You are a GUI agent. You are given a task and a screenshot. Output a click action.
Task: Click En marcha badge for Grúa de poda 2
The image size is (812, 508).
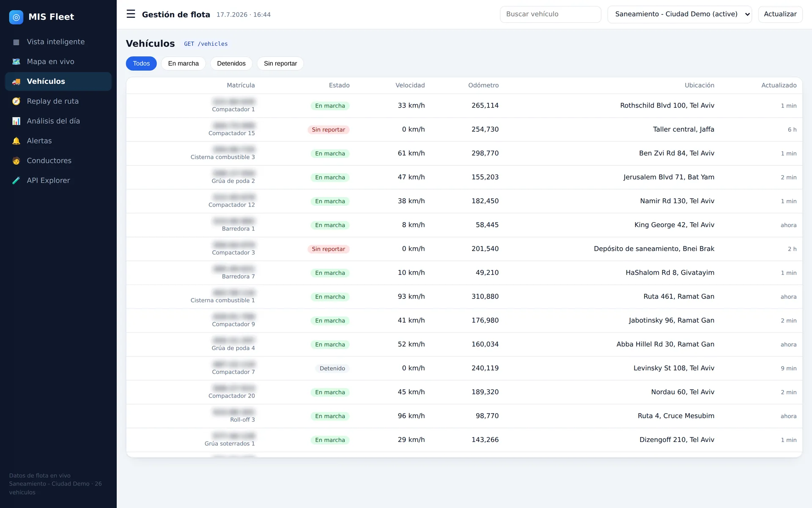[x=330, y=177]
